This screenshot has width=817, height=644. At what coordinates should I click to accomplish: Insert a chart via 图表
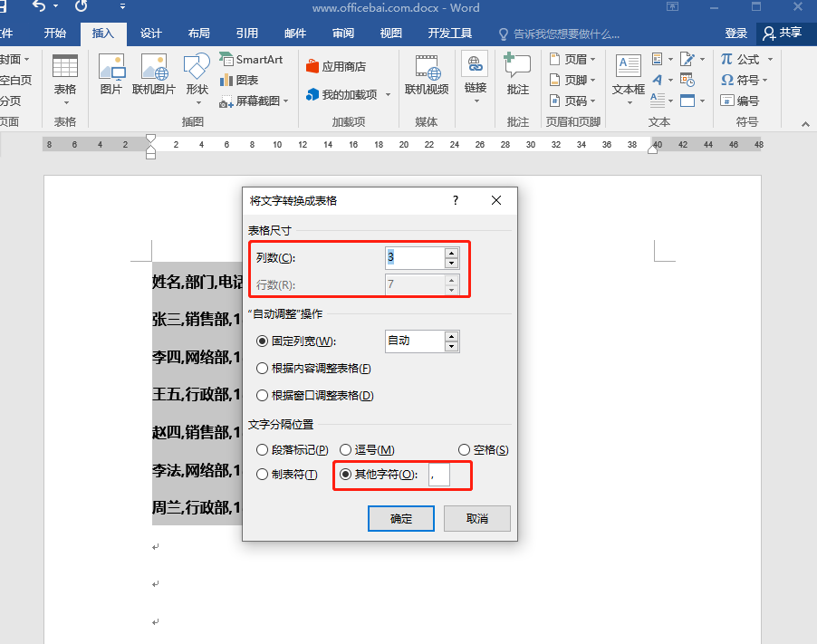[239, 81]
